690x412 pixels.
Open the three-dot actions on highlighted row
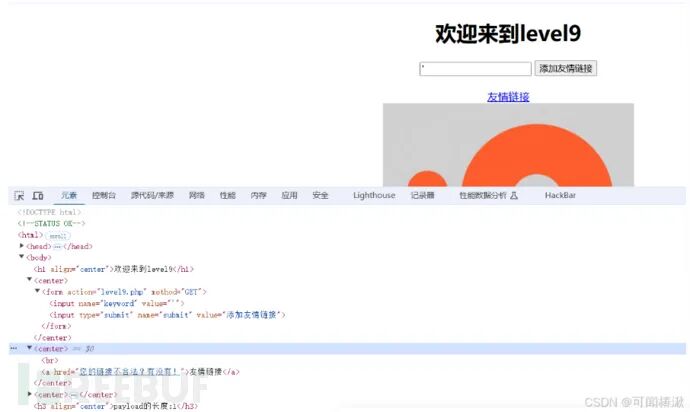coord(14,349)
